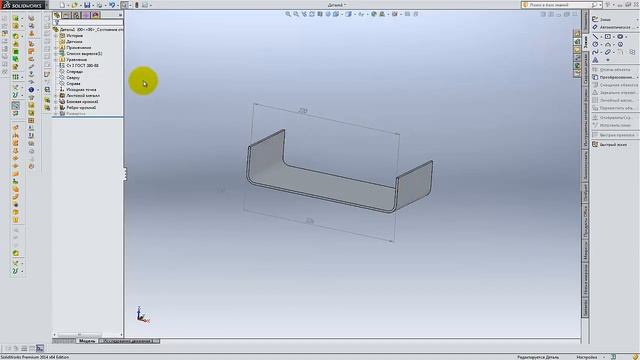This screenshot has height=360, width=640.
Task: Select the Sketch Fillet tool
Action: (x=620, y=52)
